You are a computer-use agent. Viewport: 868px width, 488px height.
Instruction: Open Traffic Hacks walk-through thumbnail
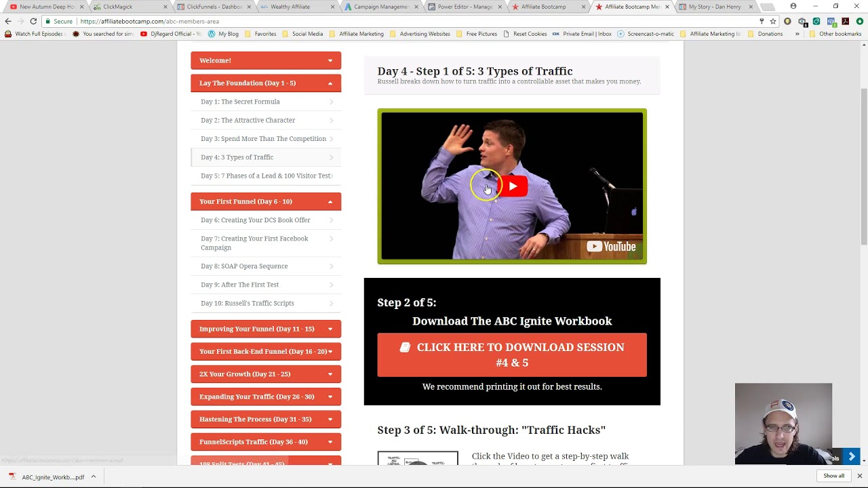pyautogui.click(x=418, y=458)
